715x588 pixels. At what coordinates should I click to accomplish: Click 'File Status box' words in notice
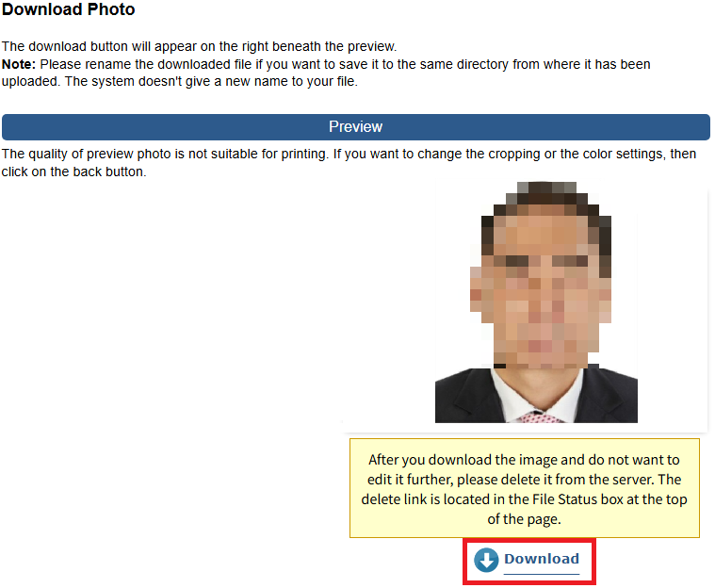[x=577, y=499]
